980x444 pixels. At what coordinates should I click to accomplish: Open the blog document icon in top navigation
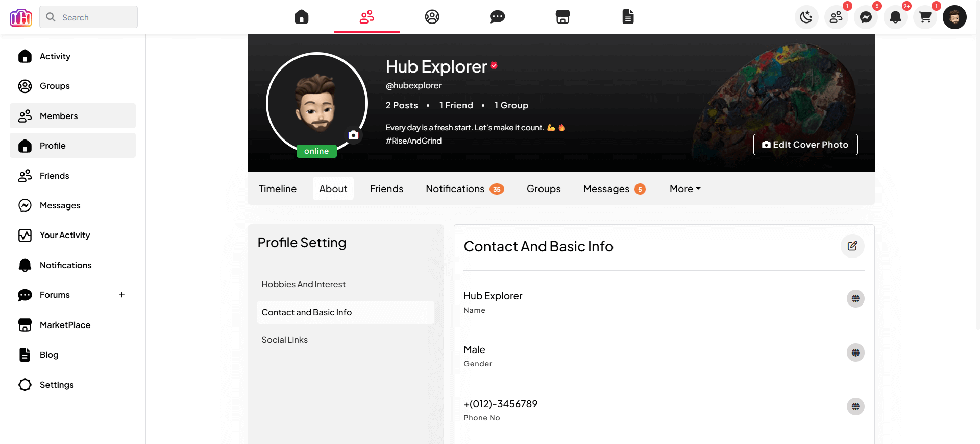(628, 17)
